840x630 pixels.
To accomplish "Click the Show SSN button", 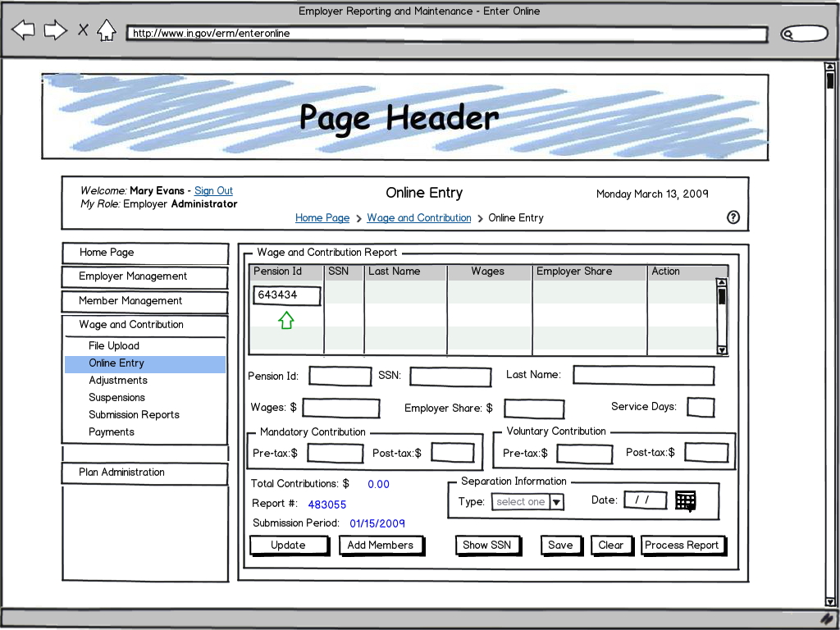I will 486,546.
